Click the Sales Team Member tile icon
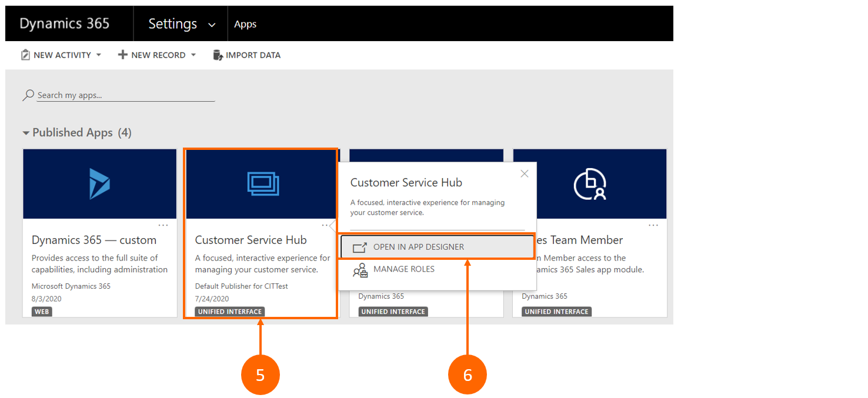The image size is (868, 398). click(x=590, y=184)
